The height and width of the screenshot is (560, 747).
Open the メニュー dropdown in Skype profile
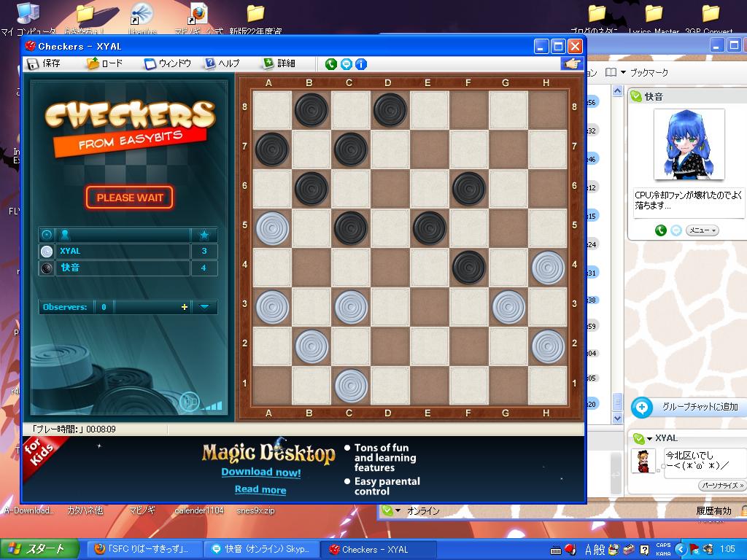coord(703,230)
